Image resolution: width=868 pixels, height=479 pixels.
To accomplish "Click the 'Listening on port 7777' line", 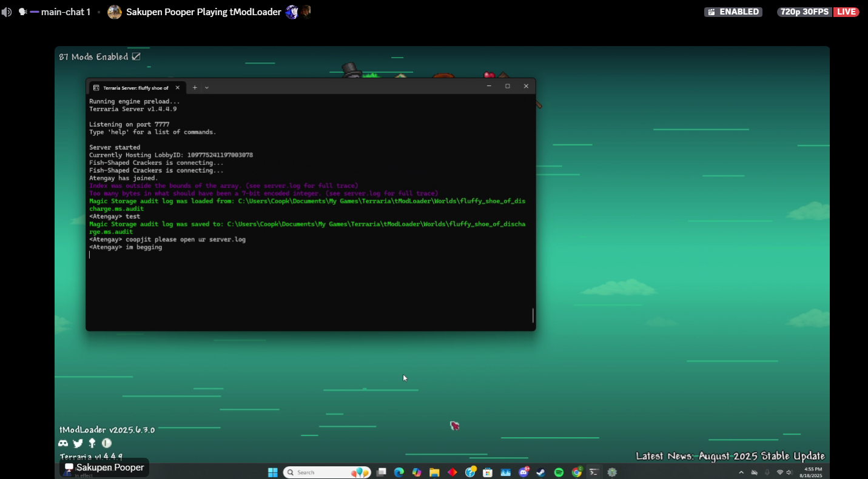I will [x=129, y=124].
